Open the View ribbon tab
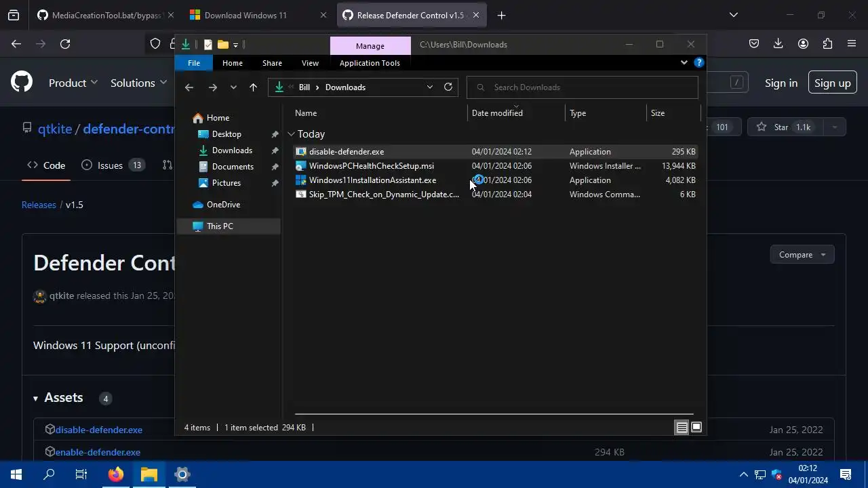Image resolution: width=868 pixels, height=488 pixels. [310, 63]
